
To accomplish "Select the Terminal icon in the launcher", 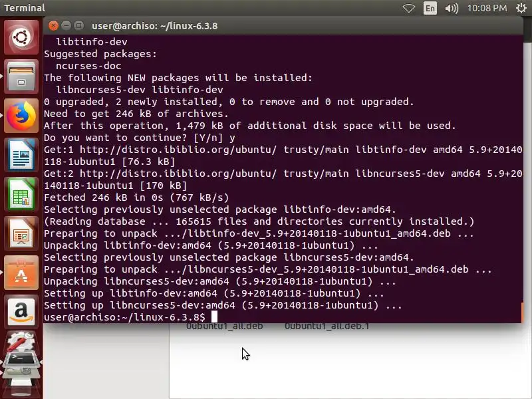I will pos(21,358).
